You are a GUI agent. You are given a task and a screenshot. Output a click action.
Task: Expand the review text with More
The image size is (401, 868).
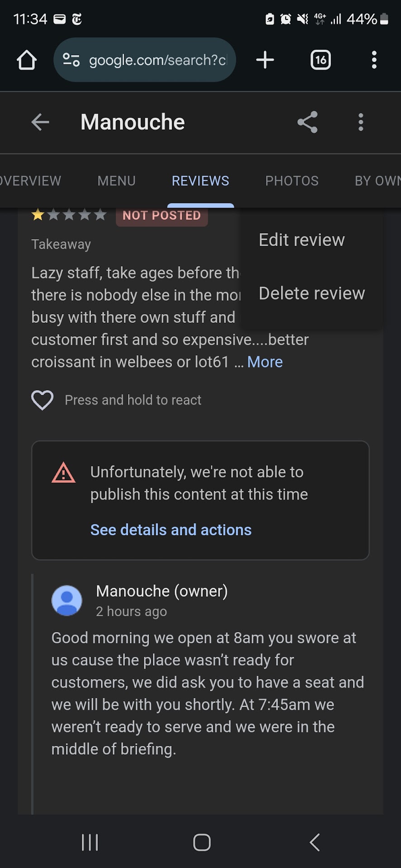click(265, 362)
